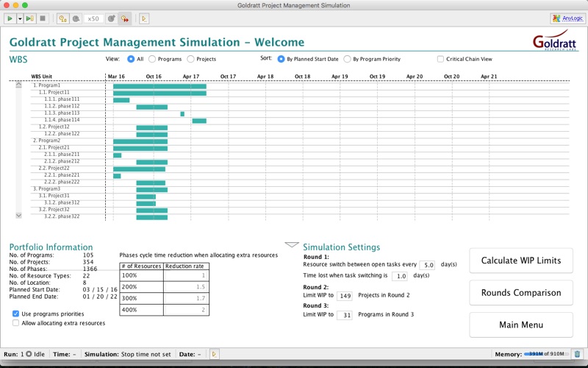
Task: Click the 300% reduction rate cell 1.7
Action: [186, 298]
